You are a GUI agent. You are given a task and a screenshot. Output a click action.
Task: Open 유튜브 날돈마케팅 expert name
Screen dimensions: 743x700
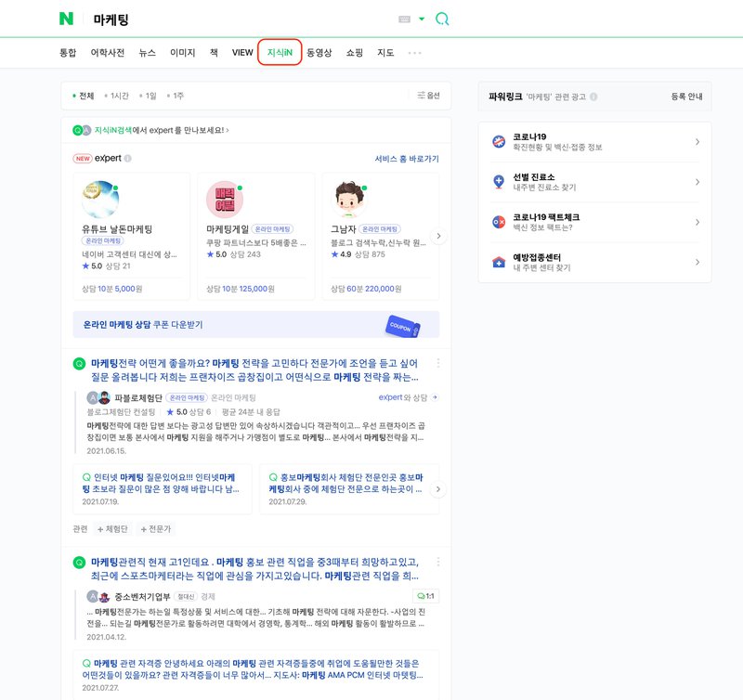pos(117,229)
